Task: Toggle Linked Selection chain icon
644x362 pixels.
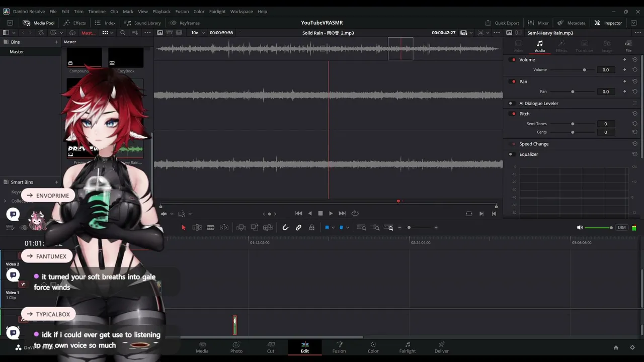Action: click(298, 228)
